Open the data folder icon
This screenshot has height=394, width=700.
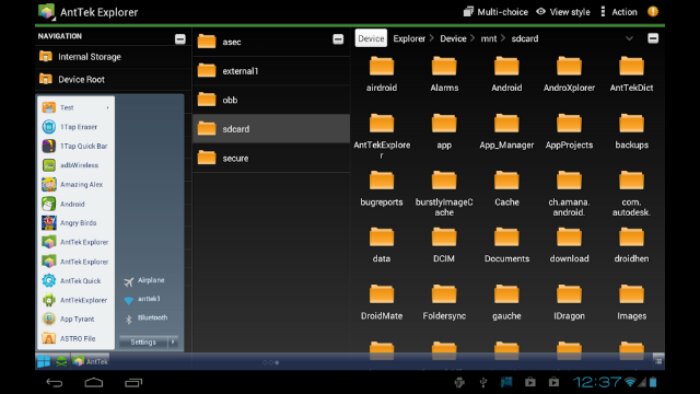coord(382,237)
